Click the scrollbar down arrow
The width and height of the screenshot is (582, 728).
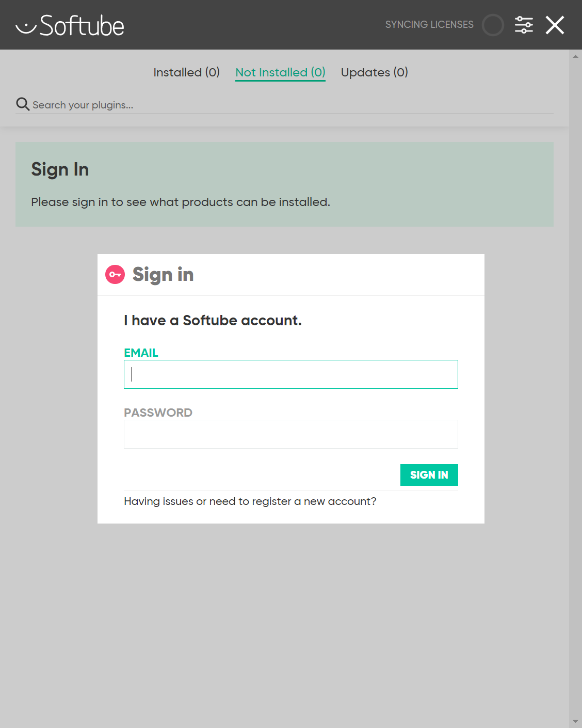click(575, 721)
